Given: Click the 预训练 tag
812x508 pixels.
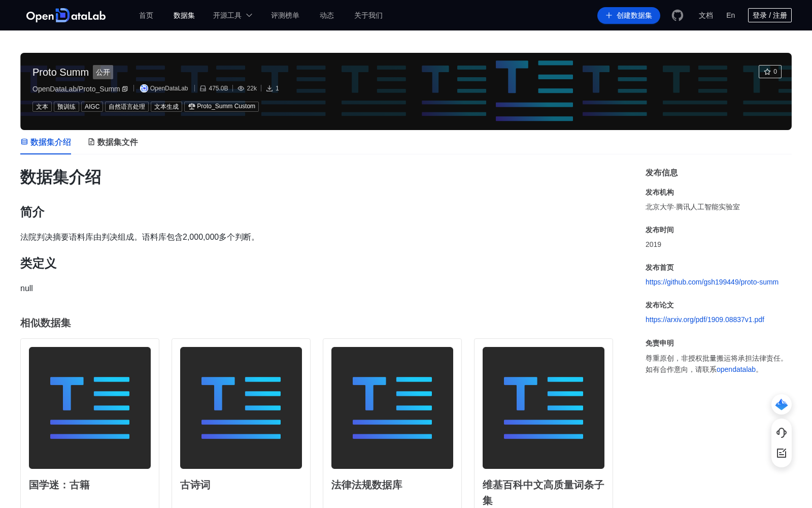Looking at the screenshot, I should (66, 107).
